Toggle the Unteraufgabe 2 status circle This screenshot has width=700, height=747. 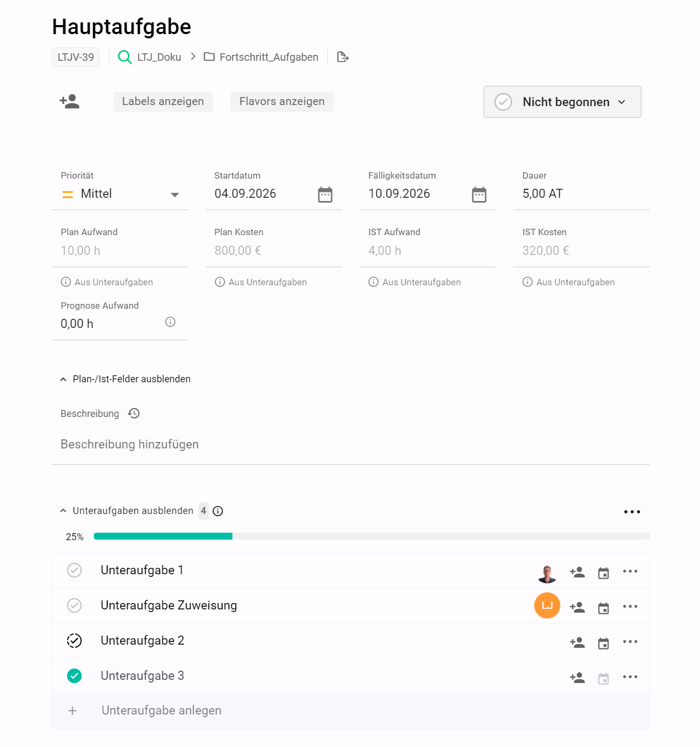tap(74, 640)
